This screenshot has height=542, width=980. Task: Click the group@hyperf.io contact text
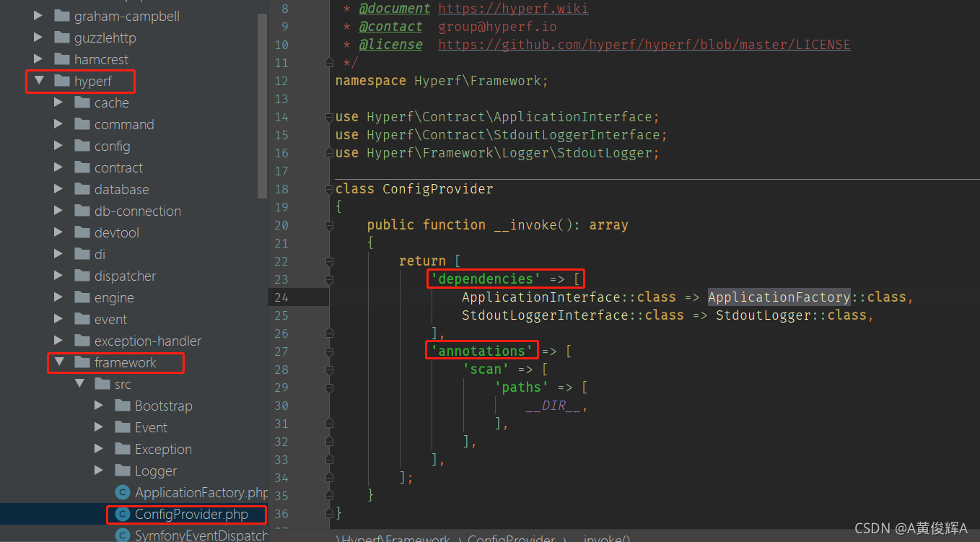click(x=497, y=27)
